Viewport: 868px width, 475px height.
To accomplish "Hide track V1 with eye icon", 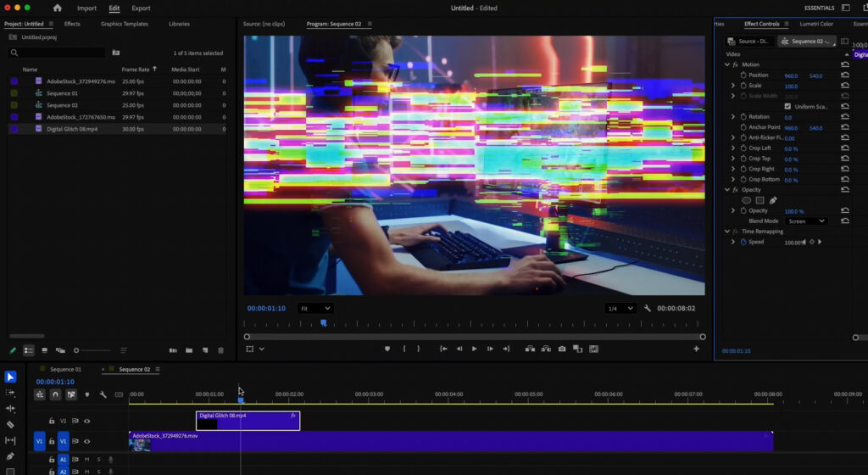I will click(x=87, y=442).
